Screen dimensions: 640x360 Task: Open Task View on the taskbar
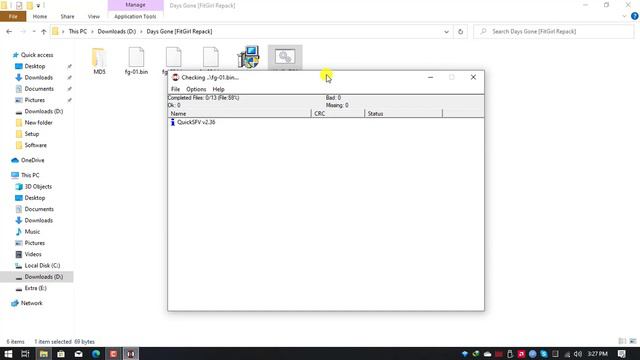pyautogui.click(x=25, y=353)
